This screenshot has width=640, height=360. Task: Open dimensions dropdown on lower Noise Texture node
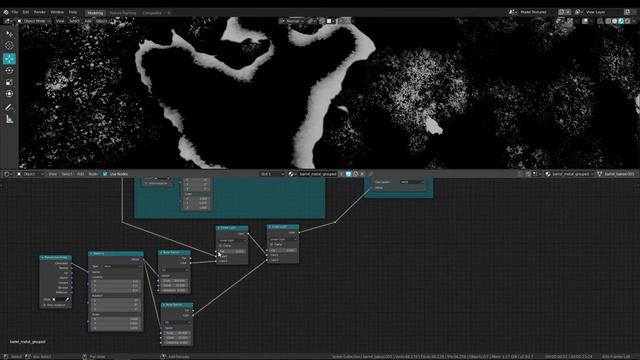tap(177, 322)
